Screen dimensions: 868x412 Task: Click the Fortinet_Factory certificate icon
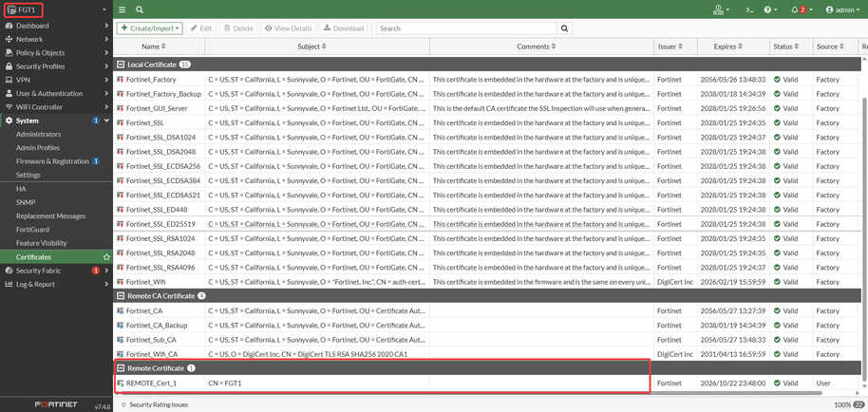pyautogui.click(x=120, y=80)
